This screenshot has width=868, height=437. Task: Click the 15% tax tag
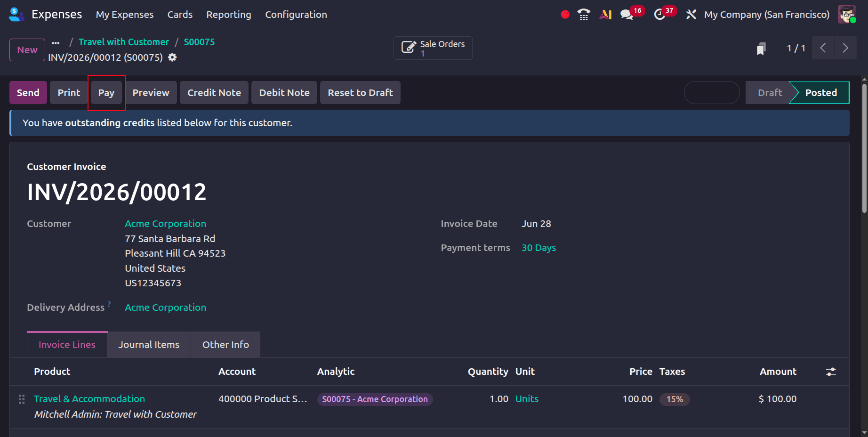pos(675,399)
